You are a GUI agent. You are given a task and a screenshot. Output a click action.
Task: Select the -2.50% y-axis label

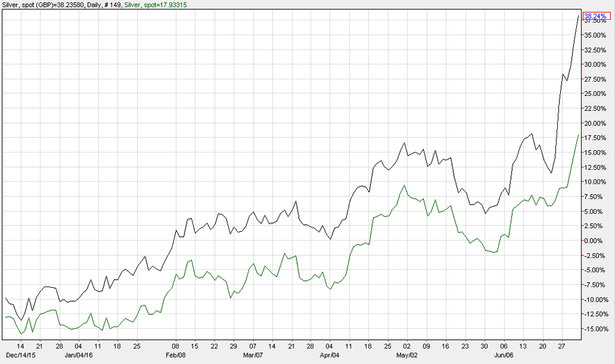click(x=595, y=255)
